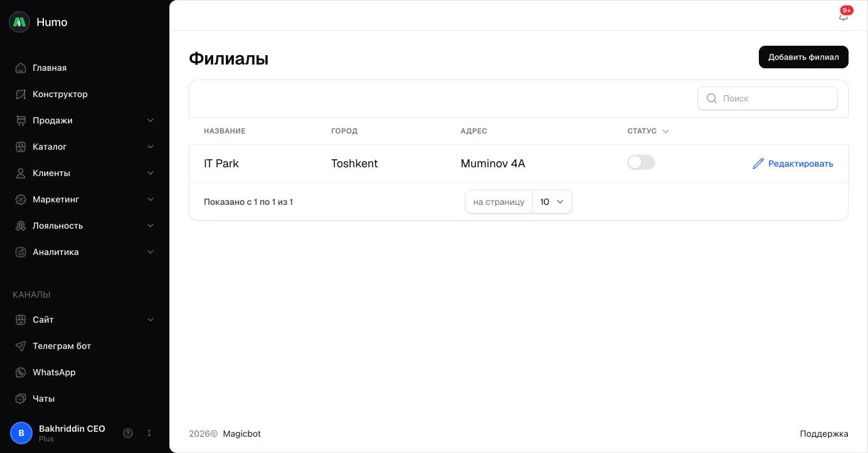868x453 pixels.
Task: Click the Toshkent city cell
Action: click(354, 164)
